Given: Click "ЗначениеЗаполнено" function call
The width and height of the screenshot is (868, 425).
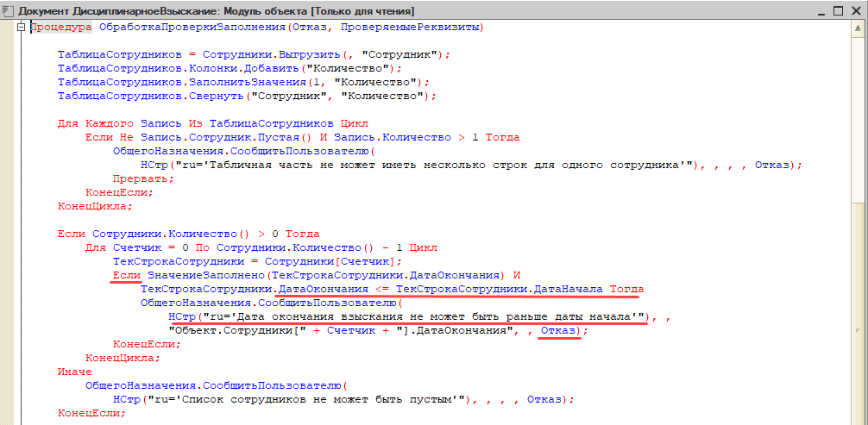Looking at the screenshot, I should tap(206, 275).
